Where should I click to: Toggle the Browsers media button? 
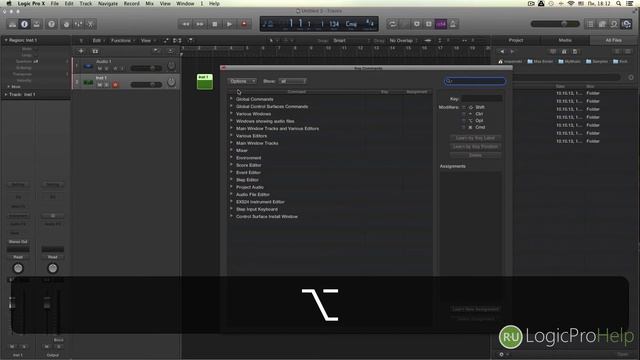626,24
